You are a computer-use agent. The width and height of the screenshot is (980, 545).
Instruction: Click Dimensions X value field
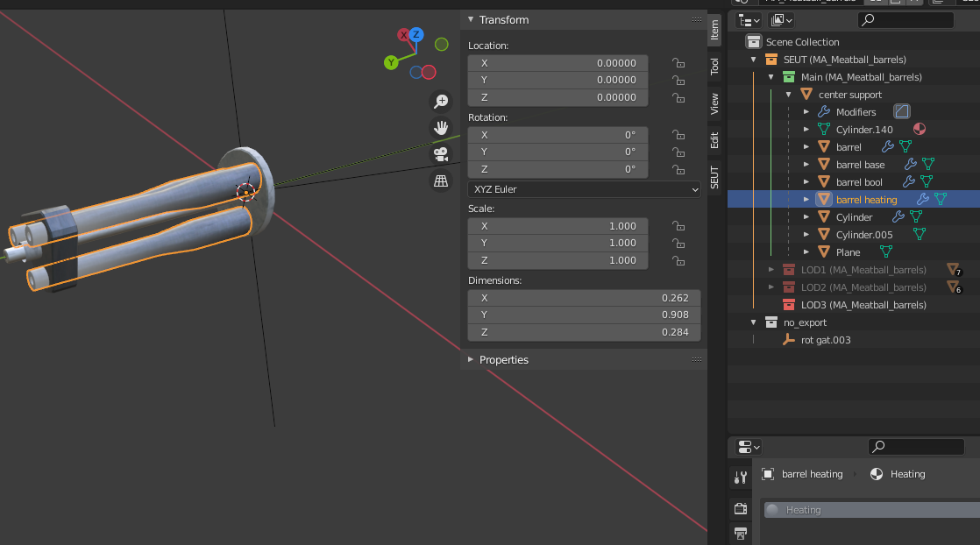[x=584, y=298]
